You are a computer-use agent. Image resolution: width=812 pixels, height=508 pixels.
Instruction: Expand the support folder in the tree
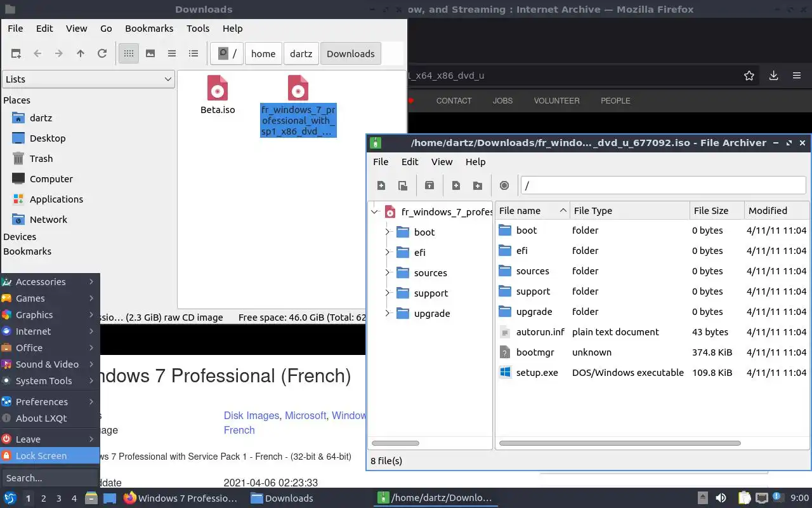[x=388, y=293]
